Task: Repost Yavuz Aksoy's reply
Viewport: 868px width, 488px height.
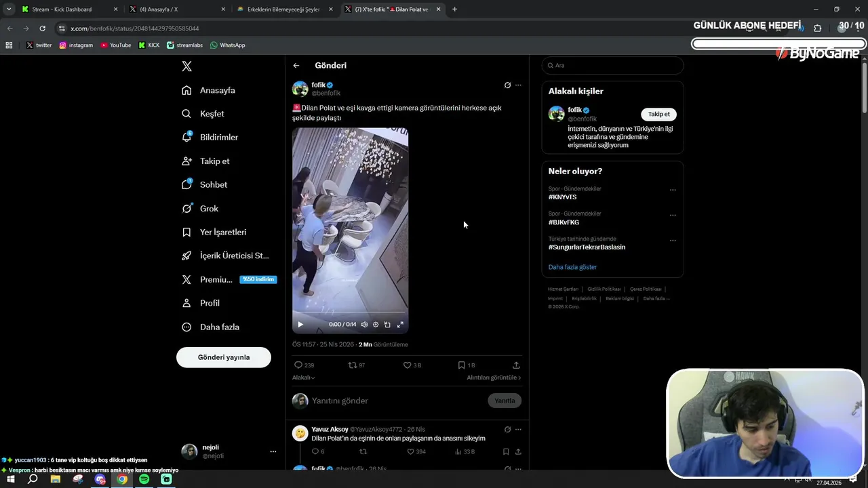Action: [363, 451]
